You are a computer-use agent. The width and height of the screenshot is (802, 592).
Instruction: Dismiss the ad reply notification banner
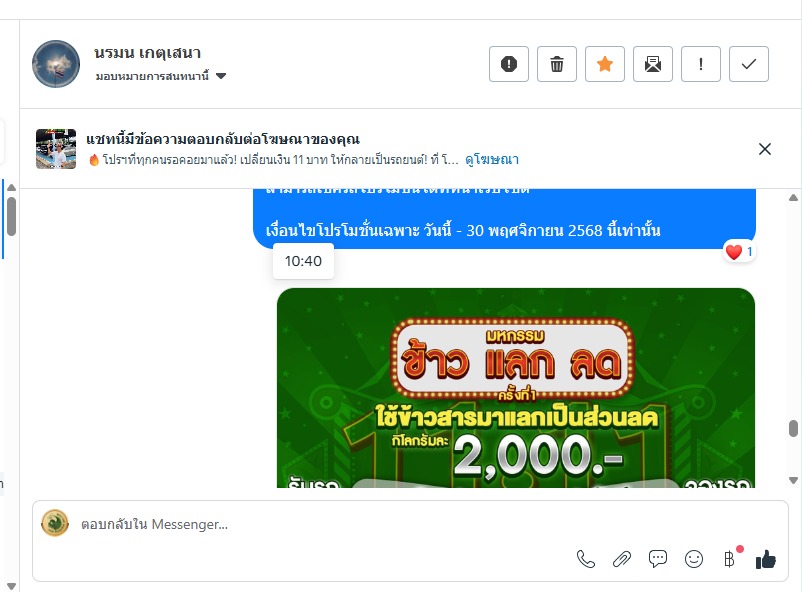pos(765,149)
